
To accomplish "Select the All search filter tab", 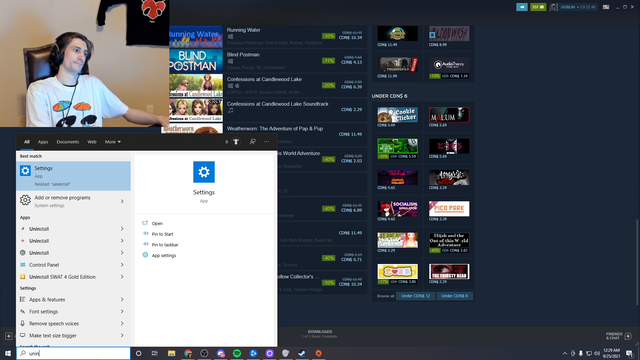I will [27, 142].
